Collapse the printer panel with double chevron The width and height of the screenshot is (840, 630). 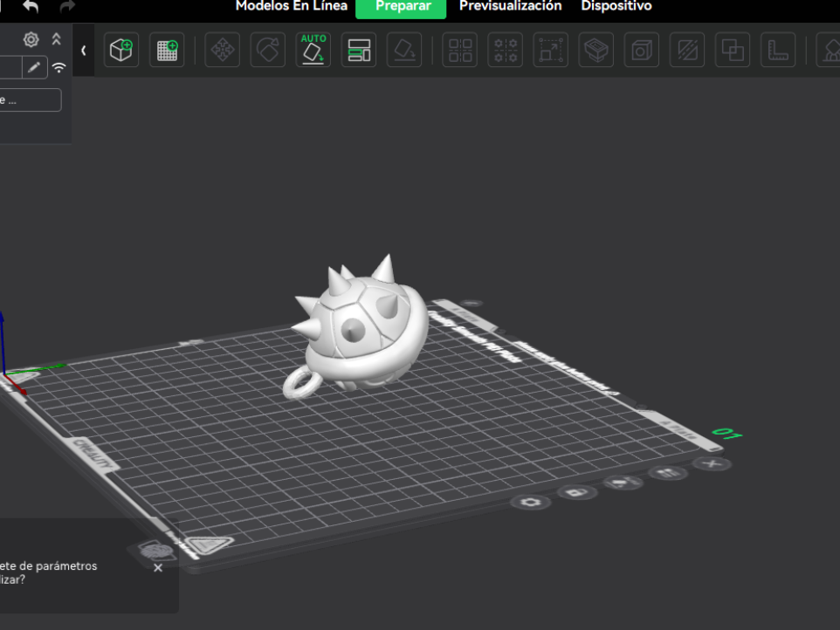coord(56,39)
